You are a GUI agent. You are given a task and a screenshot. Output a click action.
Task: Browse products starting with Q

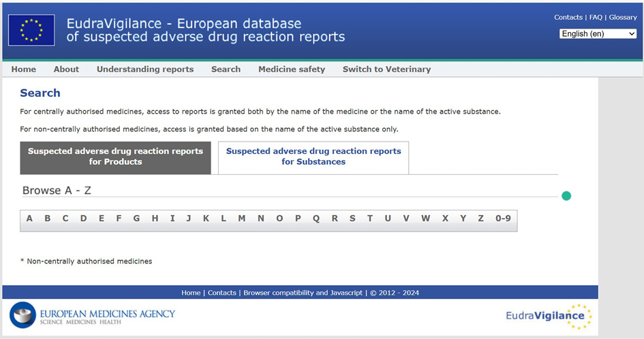pyautogui.click(x=316, y=219)
